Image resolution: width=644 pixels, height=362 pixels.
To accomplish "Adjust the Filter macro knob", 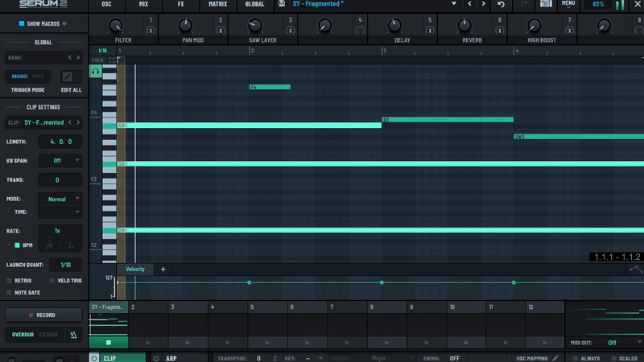I will [116, 27].
